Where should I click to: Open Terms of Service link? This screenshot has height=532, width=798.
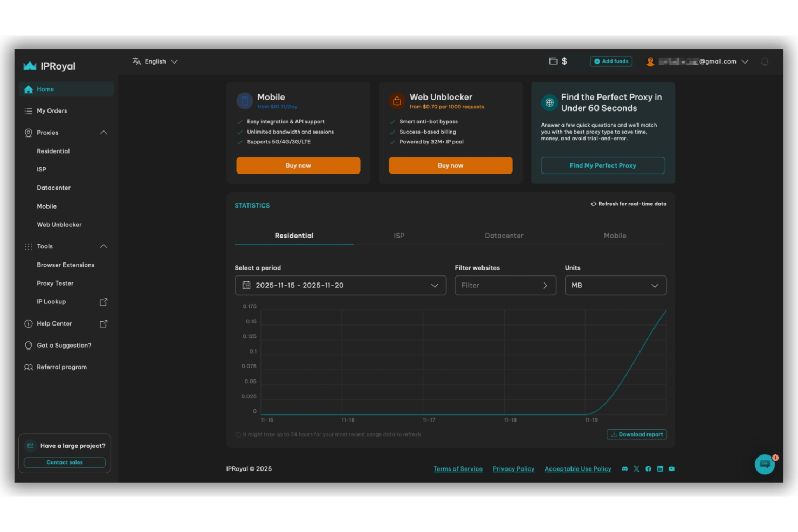coord(458,469)
